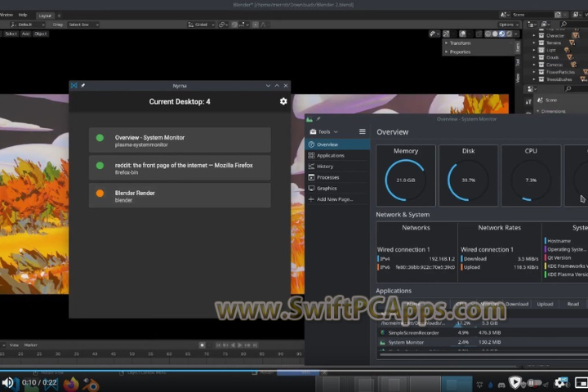Open the Nyrna settings gear

pyautogui.click(x=283, y=101)
